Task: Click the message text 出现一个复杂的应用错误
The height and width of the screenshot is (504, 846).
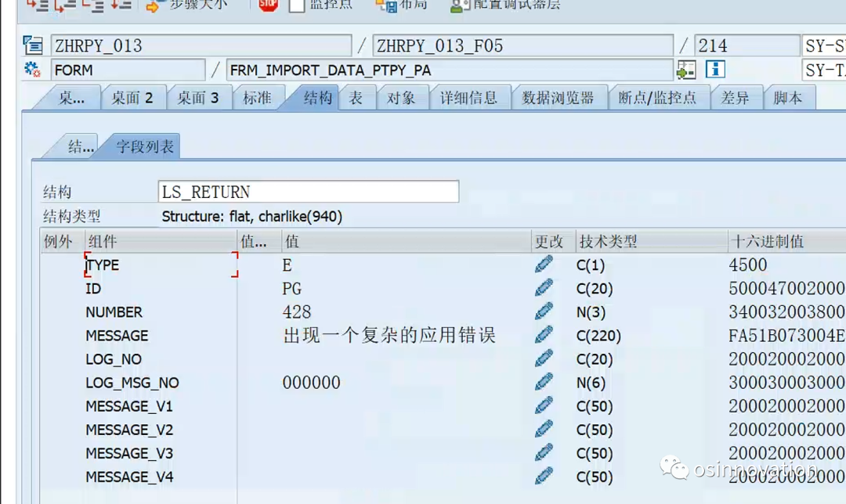Action: (389, 335)
